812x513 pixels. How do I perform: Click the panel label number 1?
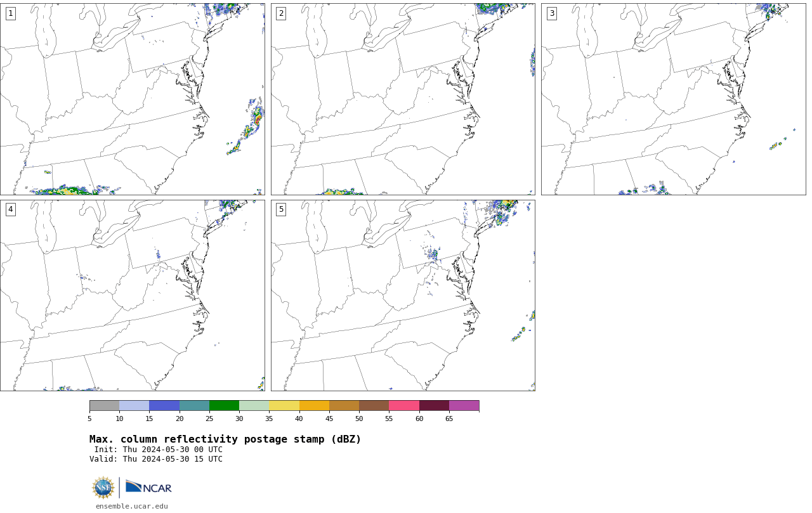coord(10,13)
